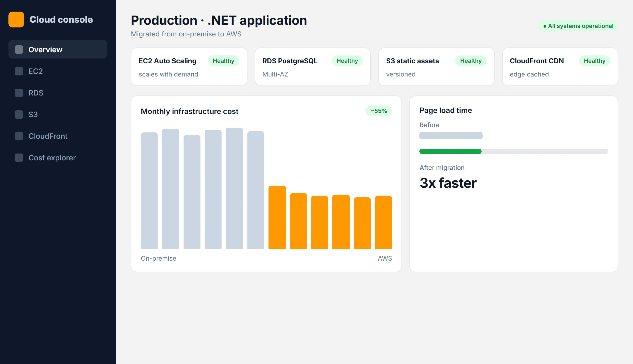Click the 'Production · .NET application' title
Viewport: 633px width, 364px height.
(x=219, y=20)
